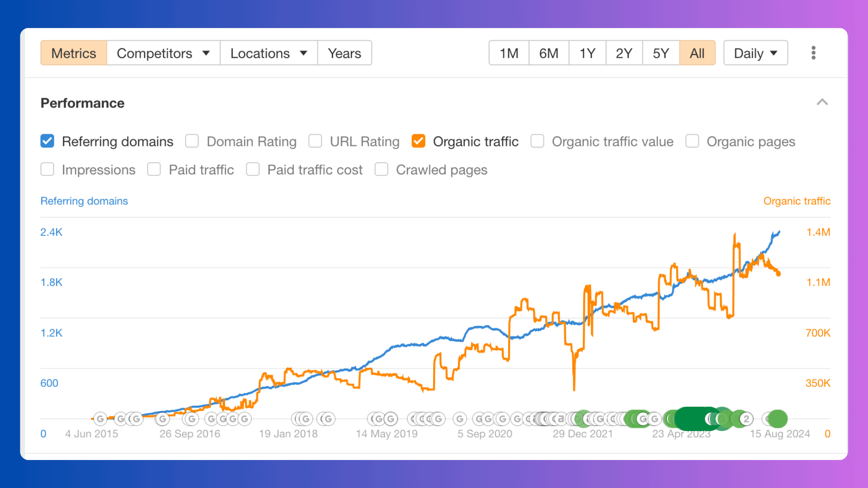Click the first Google update marker near 4 Jun 2015

(100, 419)
